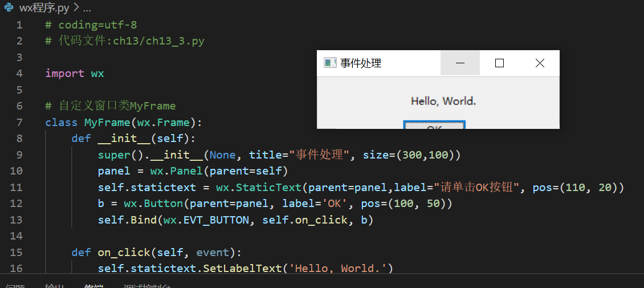Minimize the 事件处理 window
The height and width of the screenshot is (288, 644).
click(460, 63)
